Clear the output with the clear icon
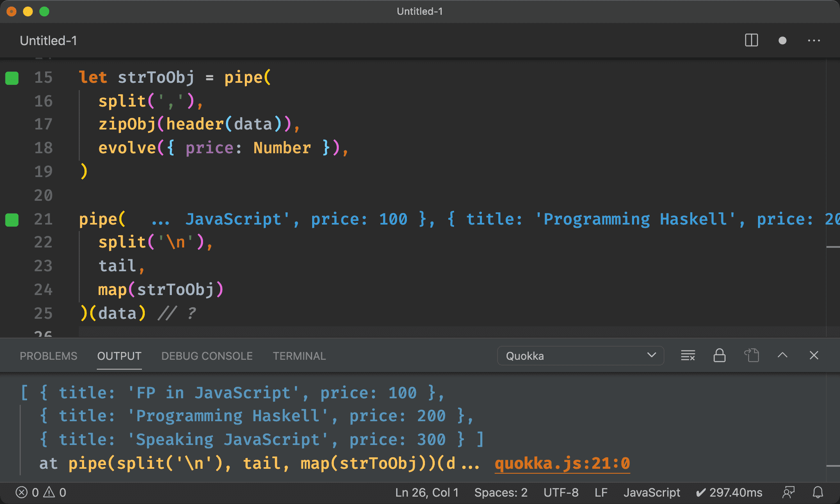 click(x=688, y=355)
